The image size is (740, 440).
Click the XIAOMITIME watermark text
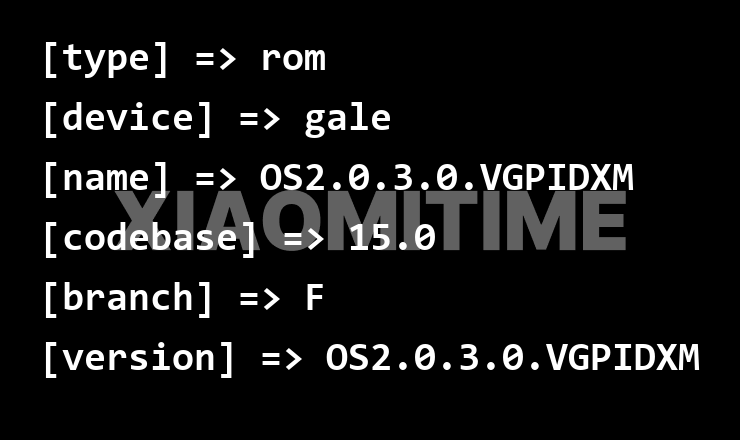pos(371,220)
